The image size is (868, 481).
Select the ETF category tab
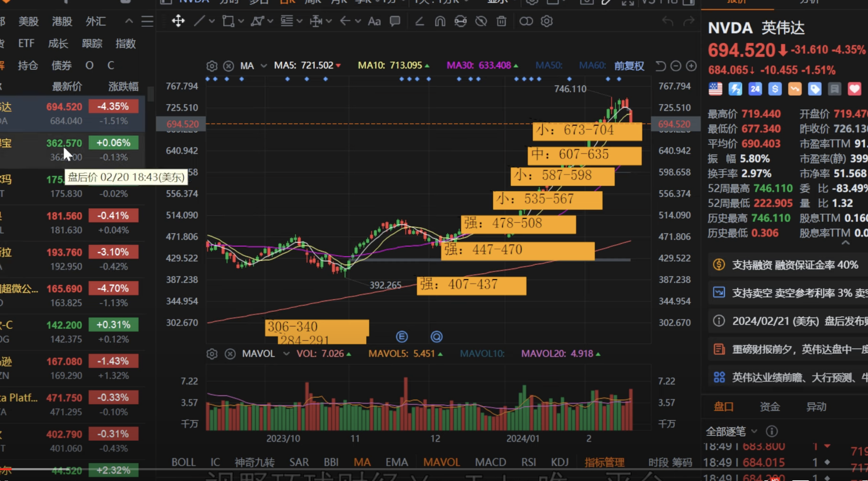[26, 43]
